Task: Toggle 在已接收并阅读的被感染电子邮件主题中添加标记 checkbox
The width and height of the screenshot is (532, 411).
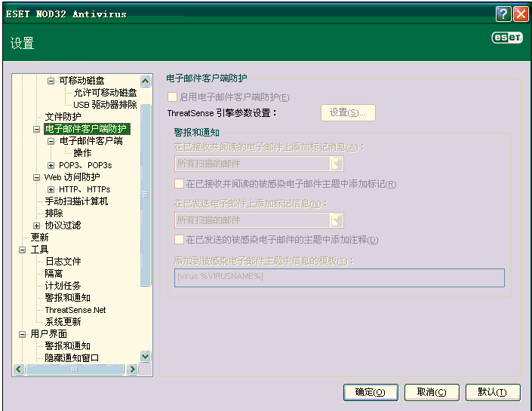Action: [x=180, y=183]
